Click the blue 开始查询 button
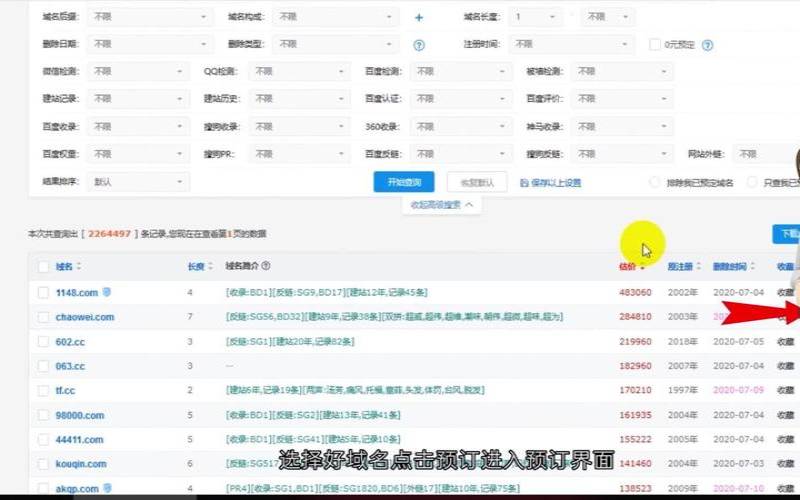 click(x=404, y=182)
